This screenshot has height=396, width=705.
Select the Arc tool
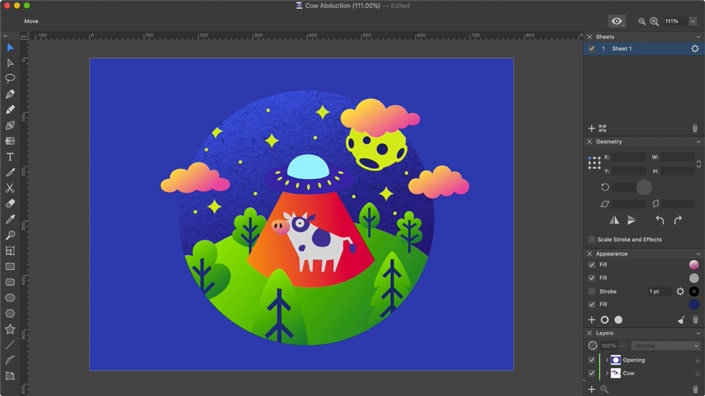[10, 360]
